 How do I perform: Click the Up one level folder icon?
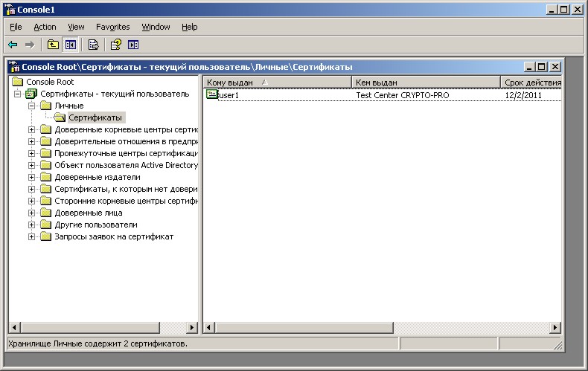[x=54, y=45]
